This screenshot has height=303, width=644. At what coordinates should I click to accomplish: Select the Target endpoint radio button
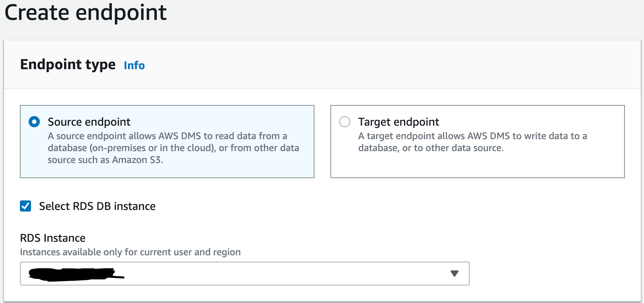pos(345,122)
